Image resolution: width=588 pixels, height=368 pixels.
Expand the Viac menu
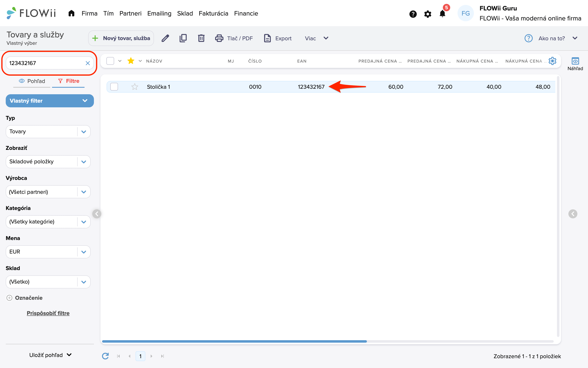tap(317, 38)
